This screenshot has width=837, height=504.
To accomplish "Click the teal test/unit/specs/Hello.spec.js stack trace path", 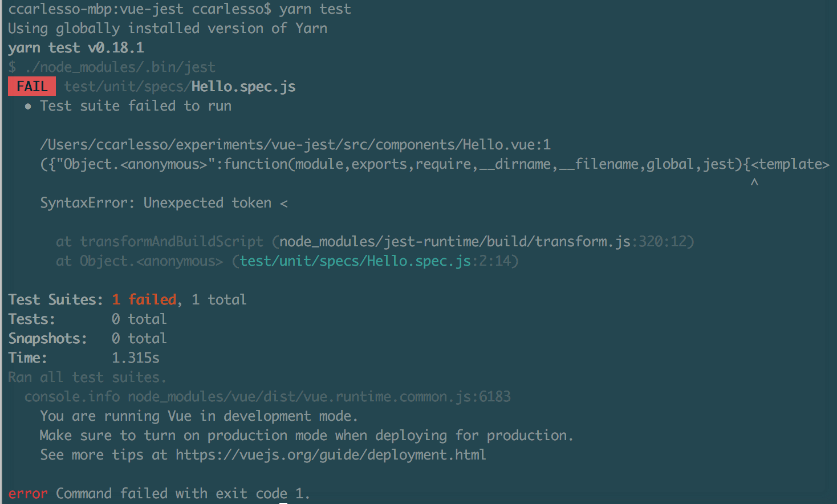I will (355, 261).
